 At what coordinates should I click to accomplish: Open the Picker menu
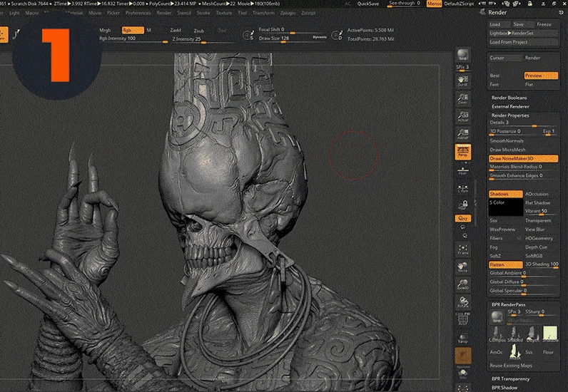pos(113,13)
